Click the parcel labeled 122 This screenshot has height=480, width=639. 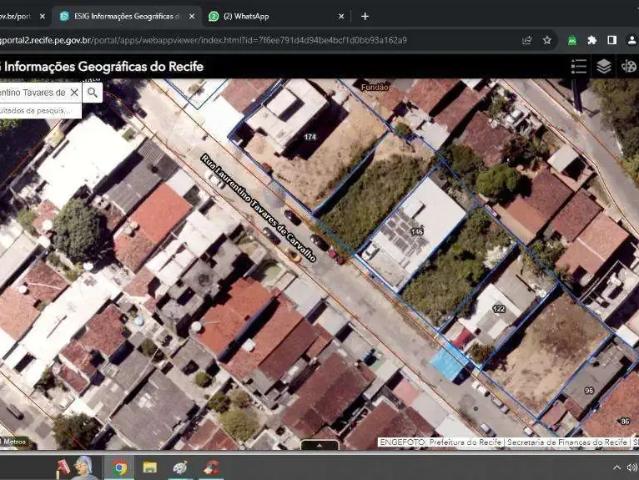499,309
